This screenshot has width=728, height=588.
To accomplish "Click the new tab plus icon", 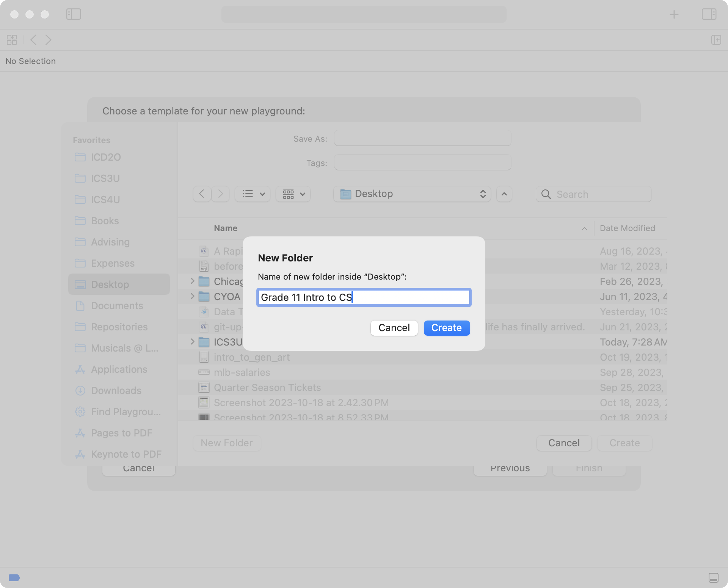I will pyautogui.click(x=674, y=14).
